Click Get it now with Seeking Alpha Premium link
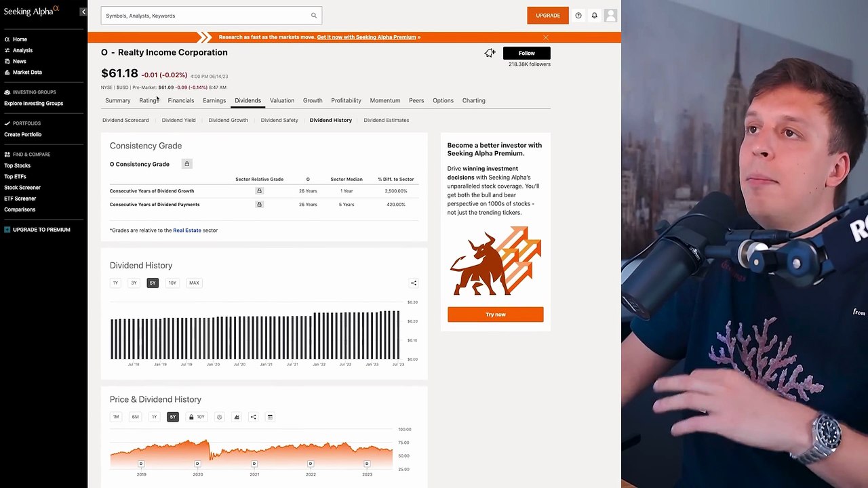 tap(367, 37)
